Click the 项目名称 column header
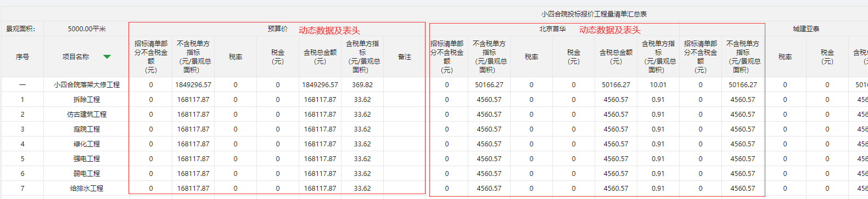The width and height of the screenshot is (868, 199). [x=76, y=56]
